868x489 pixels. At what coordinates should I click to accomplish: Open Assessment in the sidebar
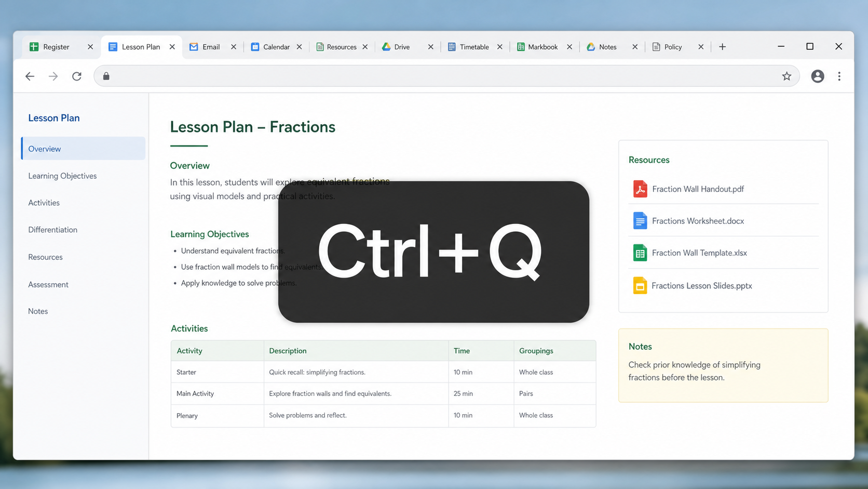point(48,285)
